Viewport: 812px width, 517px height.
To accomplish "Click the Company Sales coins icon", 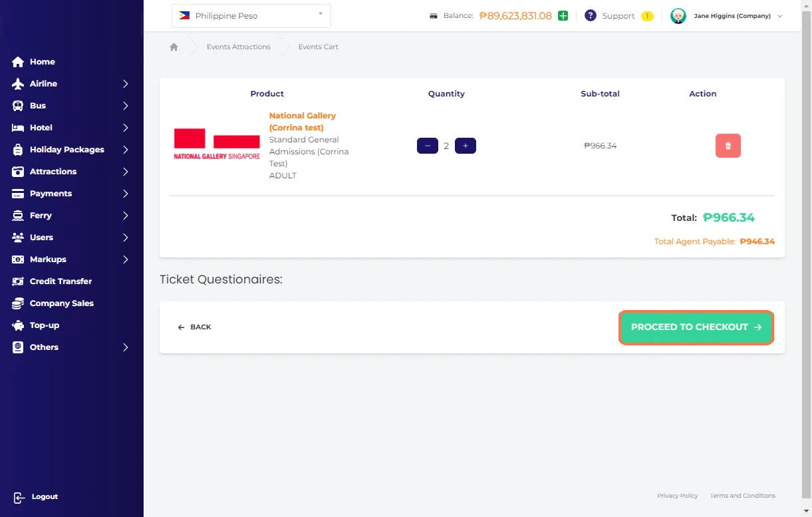I will tap(18, 303).
